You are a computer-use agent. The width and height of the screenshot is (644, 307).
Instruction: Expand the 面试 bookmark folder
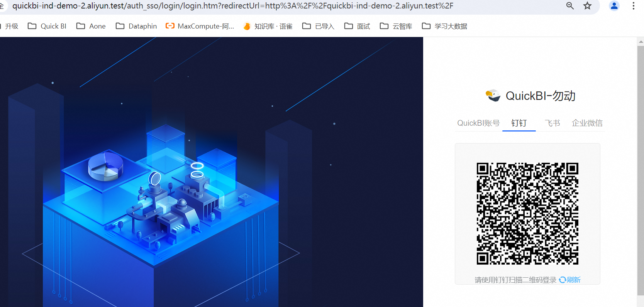point(357,26)
